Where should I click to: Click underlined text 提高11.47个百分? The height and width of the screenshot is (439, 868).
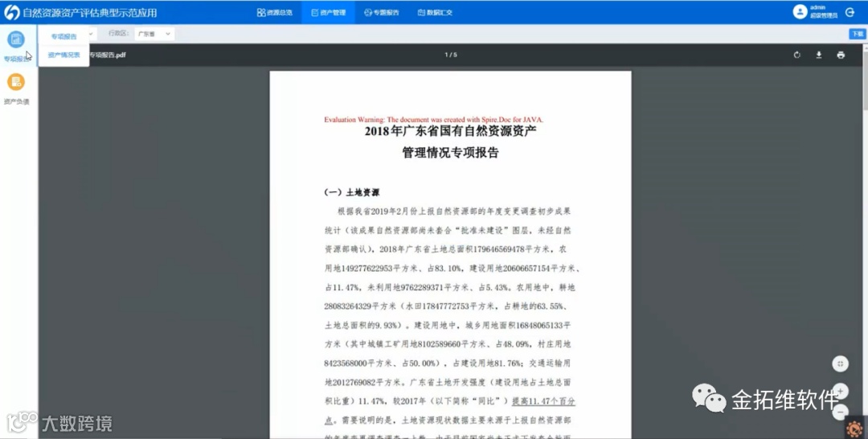543,400
